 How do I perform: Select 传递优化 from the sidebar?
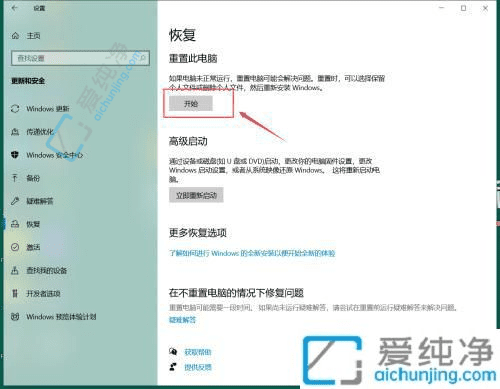(x=40, y=132)
